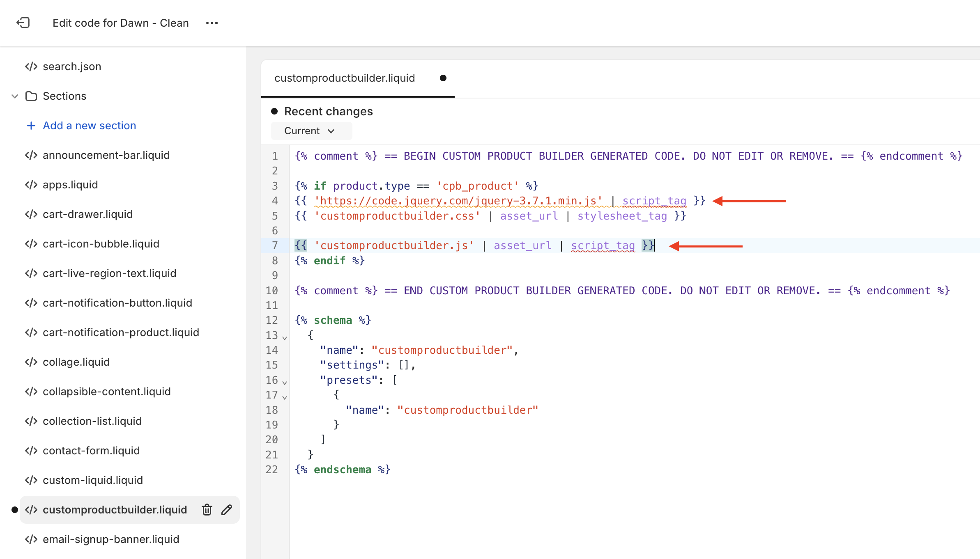The height and width of the screenshot is (559, 980).
Task: Select customproductbuilder.liquid in file list
Action: pyautogui.click(x=115, y=510)
